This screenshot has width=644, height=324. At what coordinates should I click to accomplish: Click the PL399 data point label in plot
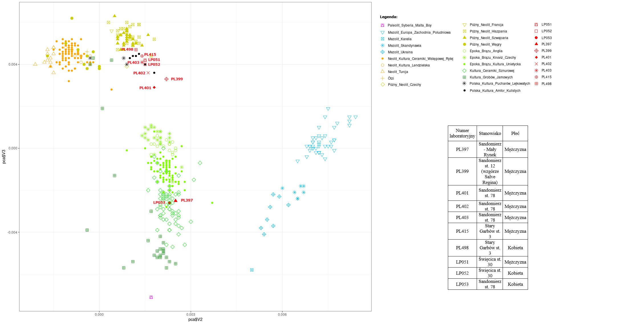177,79
